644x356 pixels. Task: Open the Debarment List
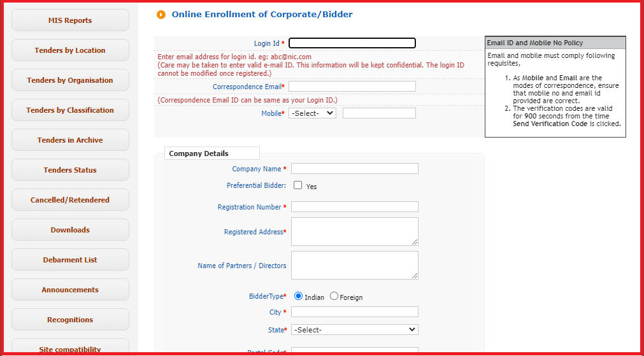[x=70, y=260]
